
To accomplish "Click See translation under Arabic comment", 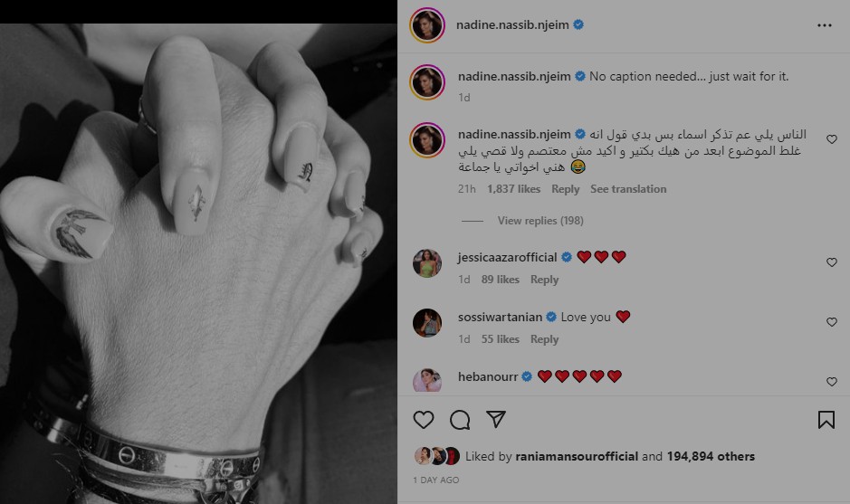I will pos(628,189).
